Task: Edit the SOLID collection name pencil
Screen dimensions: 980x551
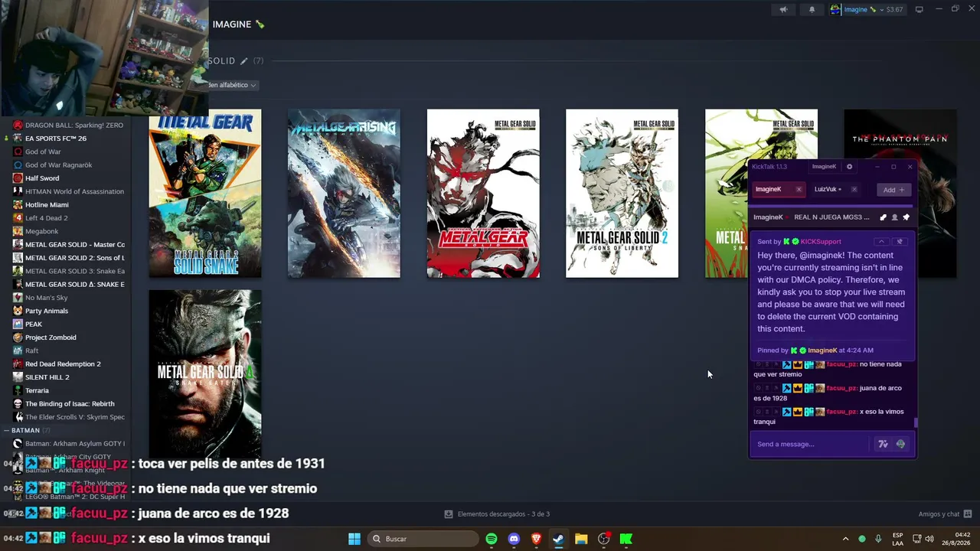Action: click(244, 61)
